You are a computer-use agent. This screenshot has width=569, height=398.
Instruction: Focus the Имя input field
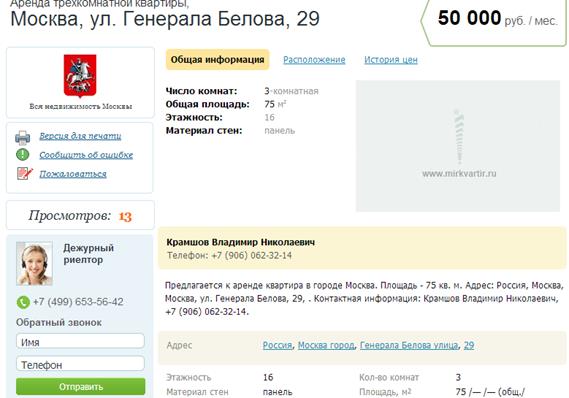[80, 341]
